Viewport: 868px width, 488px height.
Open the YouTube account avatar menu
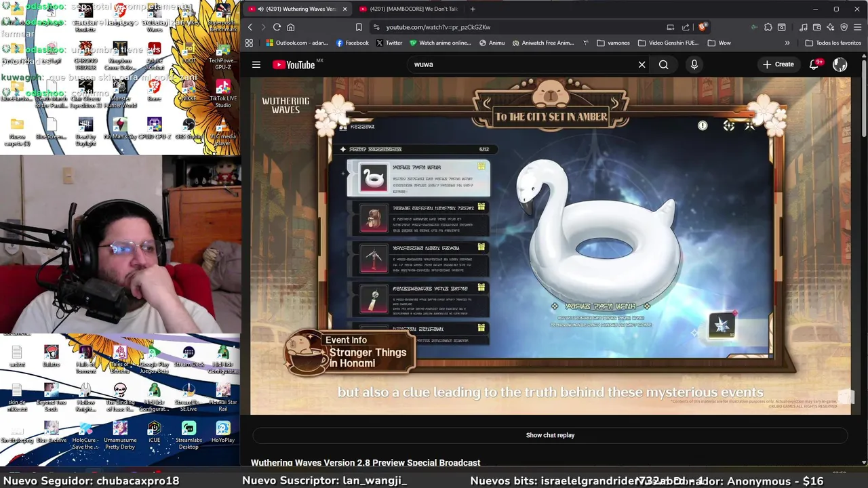click(840, 64)
